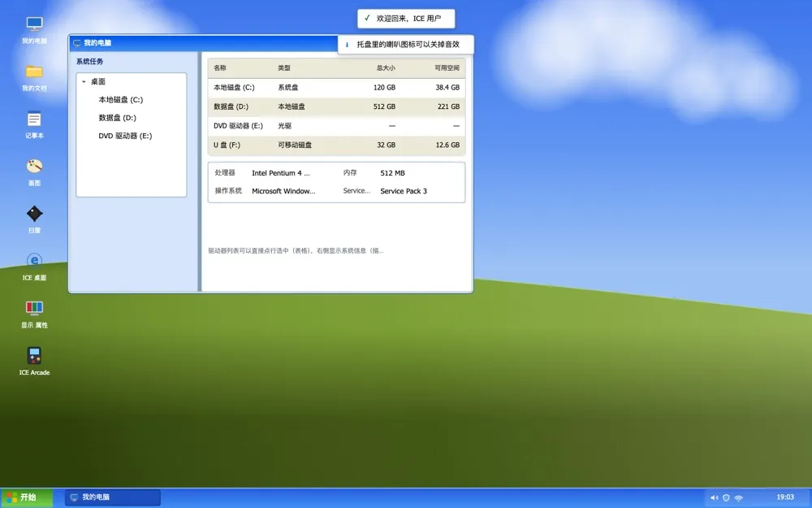The height and width of the screenshot is (508, 812).
Task: Click the 19:03 clock in tray
Action: point(785,497)
